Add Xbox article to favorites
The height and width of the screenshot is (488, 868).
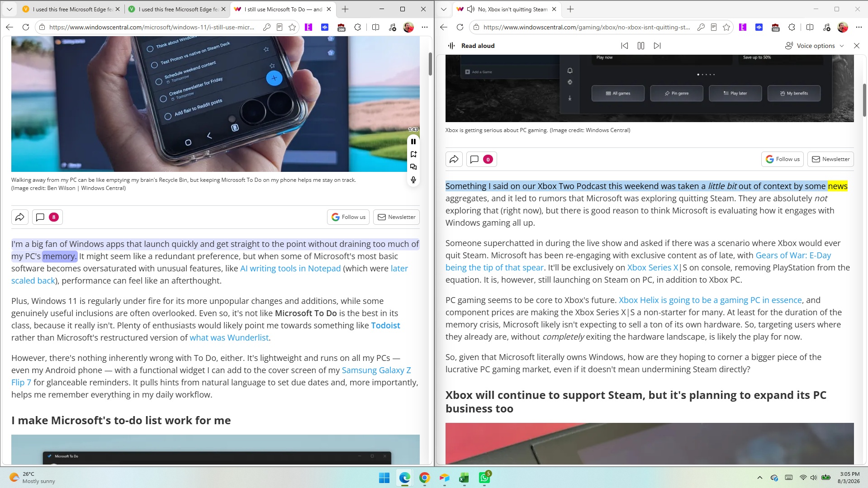(x=726, y=27)
